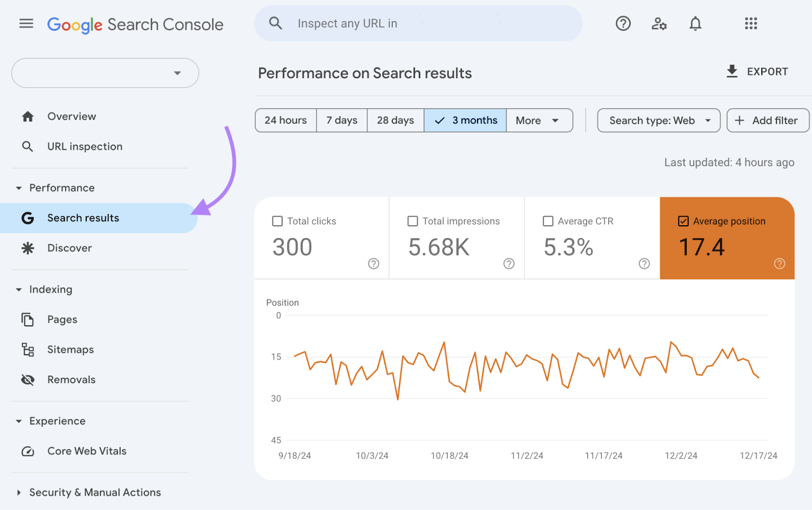This screenshot has width=812, height=510.
Task: Expand Security & Manual Actions section
Action: 19,493
